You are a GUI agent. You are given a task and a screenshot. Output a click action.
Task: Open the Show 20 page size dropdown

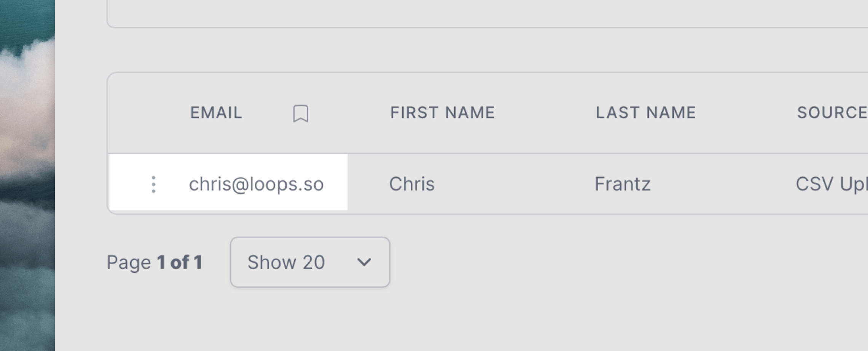pos(310,262)
